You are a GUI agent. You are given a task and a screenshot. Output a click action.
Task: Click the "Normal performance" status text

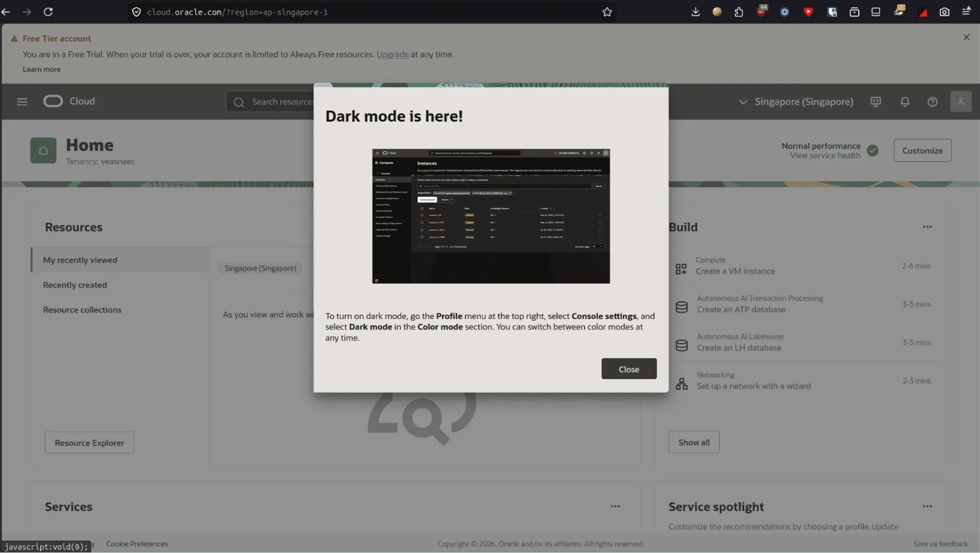pos(821,146)
